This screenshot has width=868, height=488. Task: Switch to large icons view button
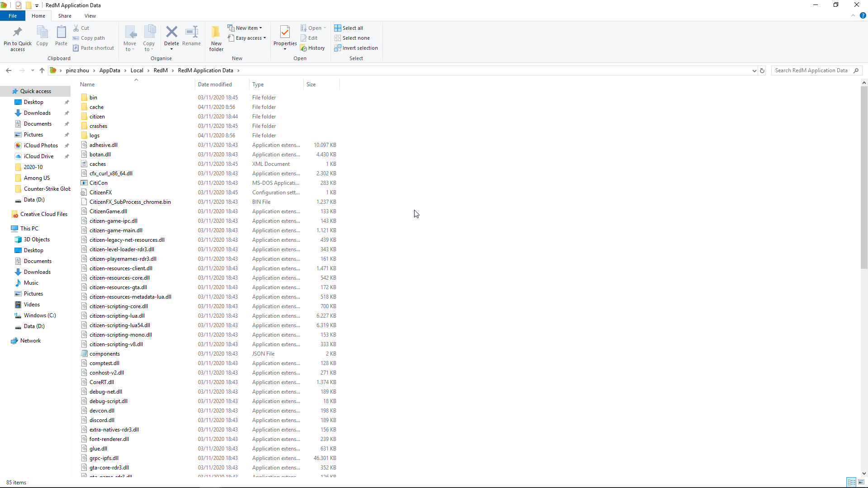[861, 482]
